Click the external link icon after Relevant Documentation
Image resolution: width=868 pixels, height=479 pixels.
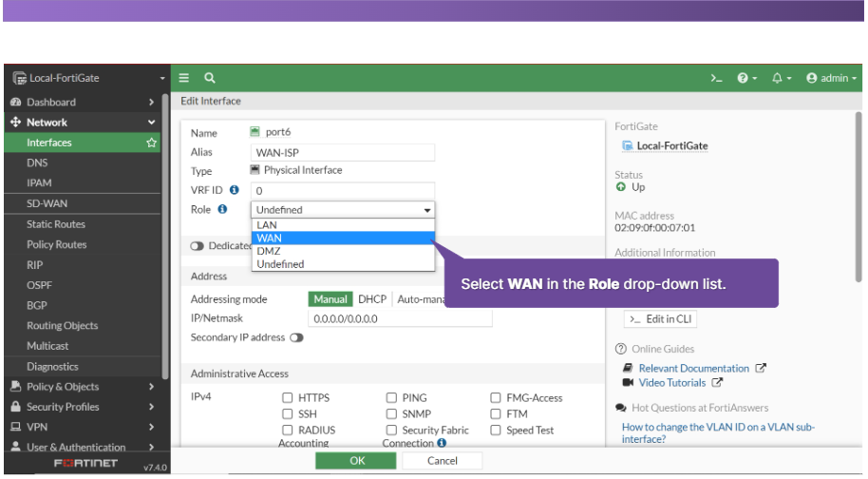pos(761,368)
